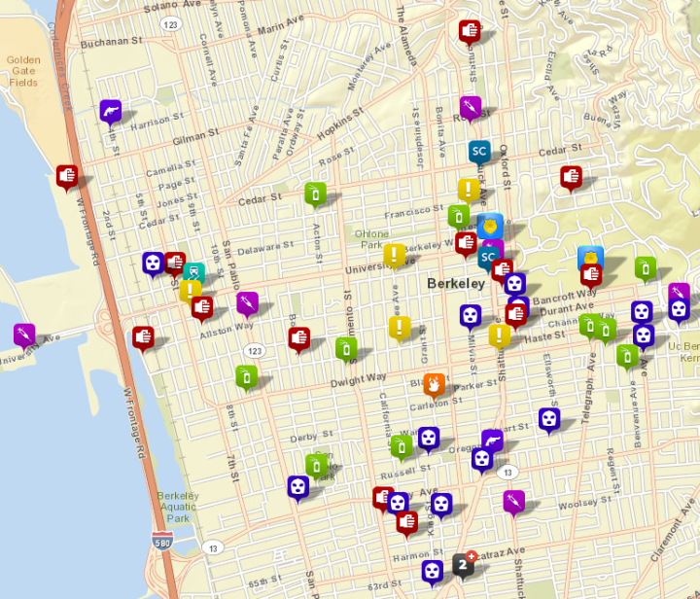Click the green spray-can marker by Francisco St
Screen dimensions: 700x599
tap(459, 217)
